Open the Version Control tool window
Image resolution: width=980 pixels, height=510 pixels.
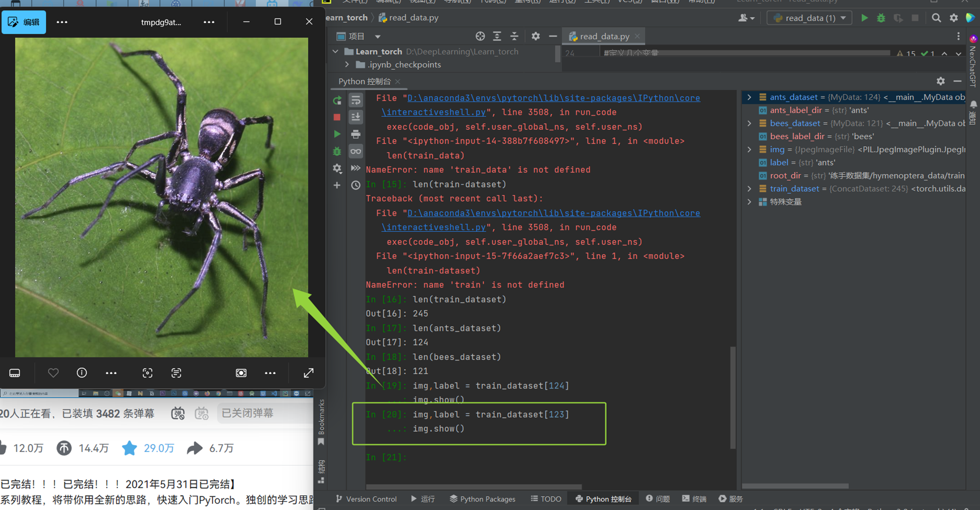pos(366,499)
